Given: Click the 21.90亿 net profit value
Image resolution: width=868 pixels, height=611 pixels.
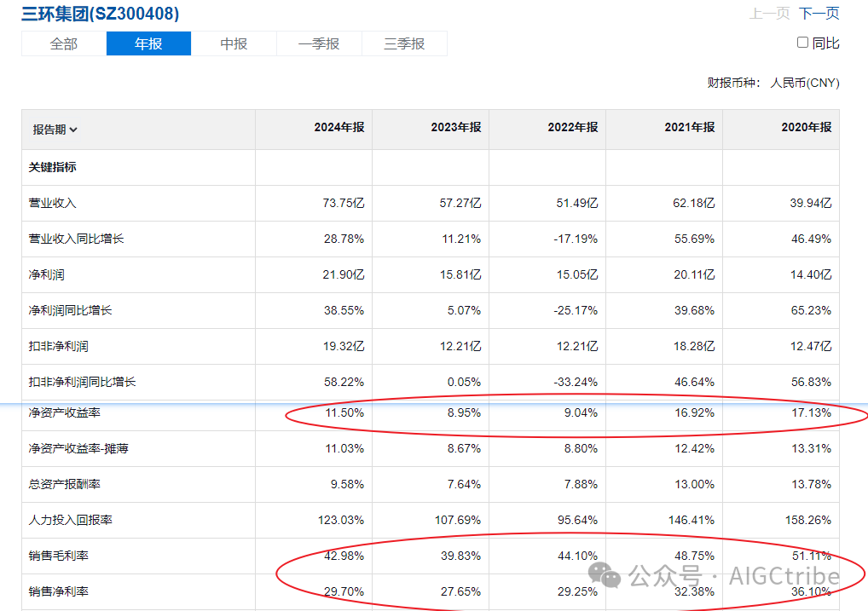Looking at the screenshot, I should click(x=344, y=274).
